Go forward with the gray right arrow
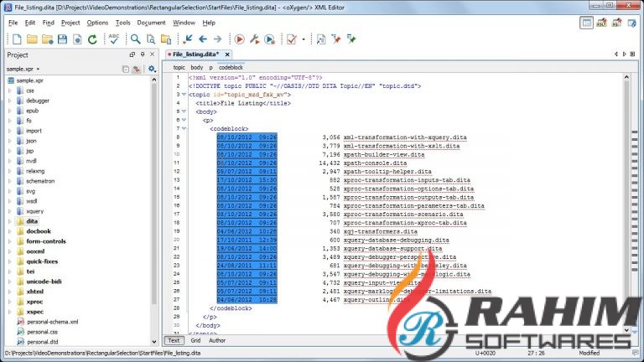This screenshot has height=362, width=644. click(x=218, y=39)
